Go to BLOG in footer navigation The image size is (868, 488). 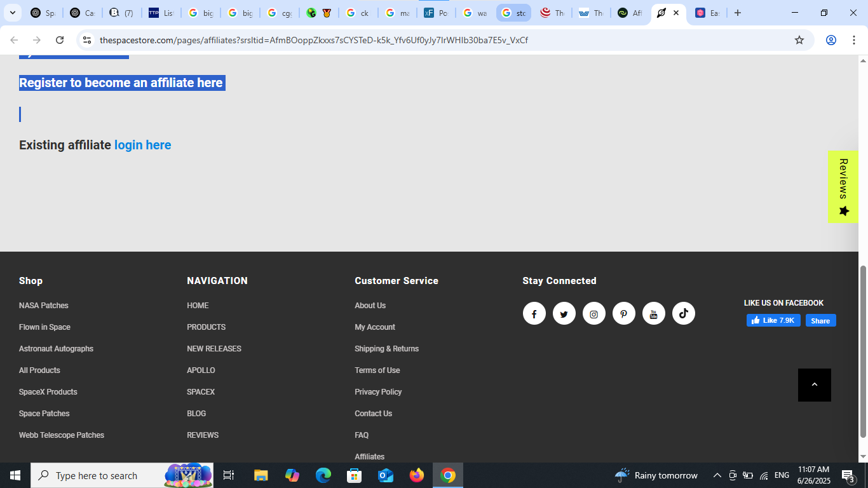(196, 414)
